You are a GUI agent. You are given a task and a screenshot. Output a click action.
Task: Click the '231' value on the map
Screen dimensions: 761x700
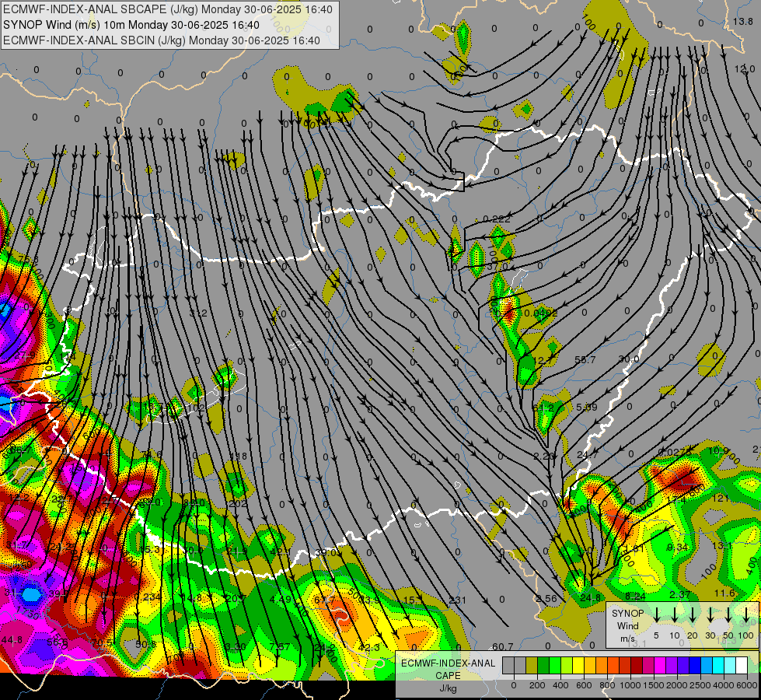click(458, 600)
